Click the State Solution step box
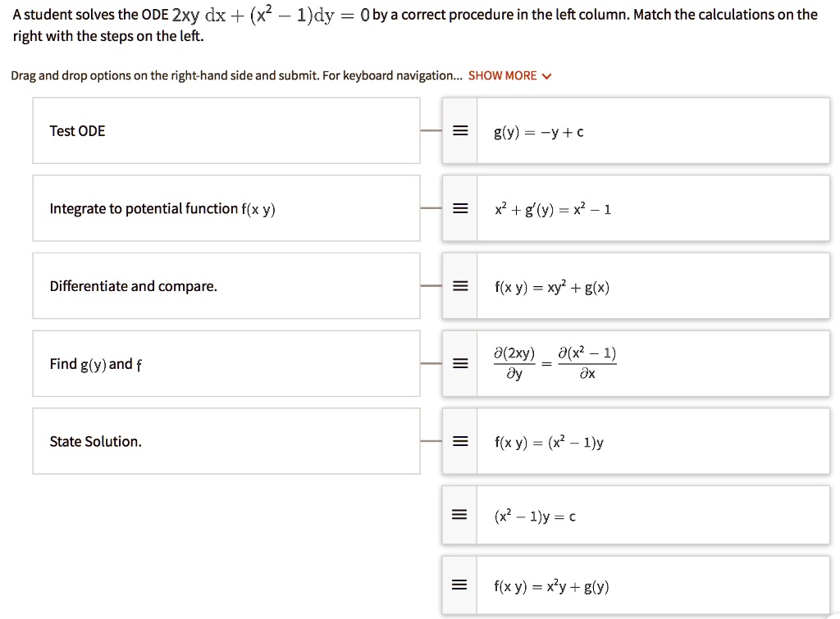Viewport: 840px width, 619px height. [226, 441]
